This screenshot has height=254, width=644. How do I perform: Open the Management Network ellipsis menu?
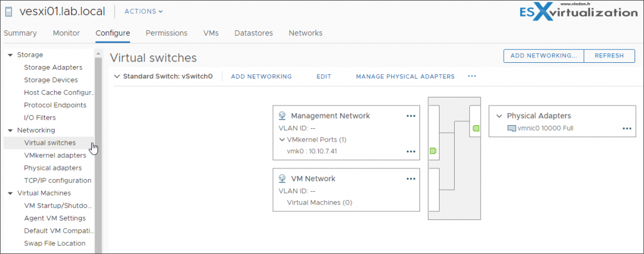coord(411,116)
